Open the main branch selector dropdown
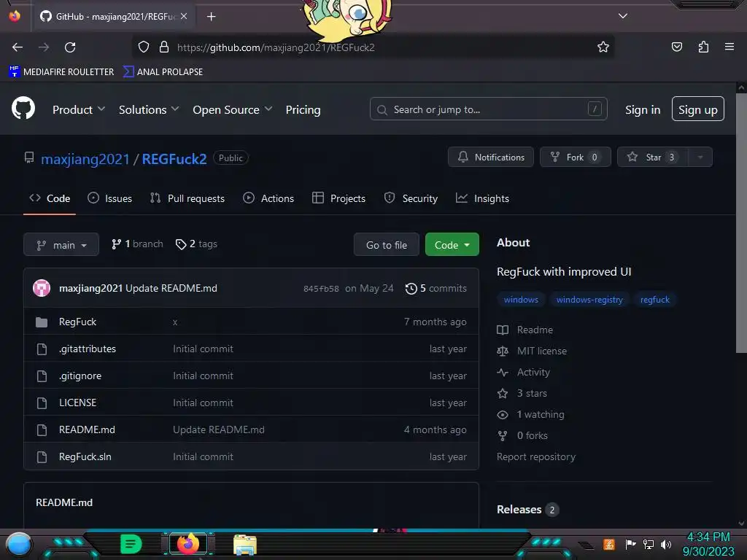This screenshot has height=560, width=747. pos(61,244)
